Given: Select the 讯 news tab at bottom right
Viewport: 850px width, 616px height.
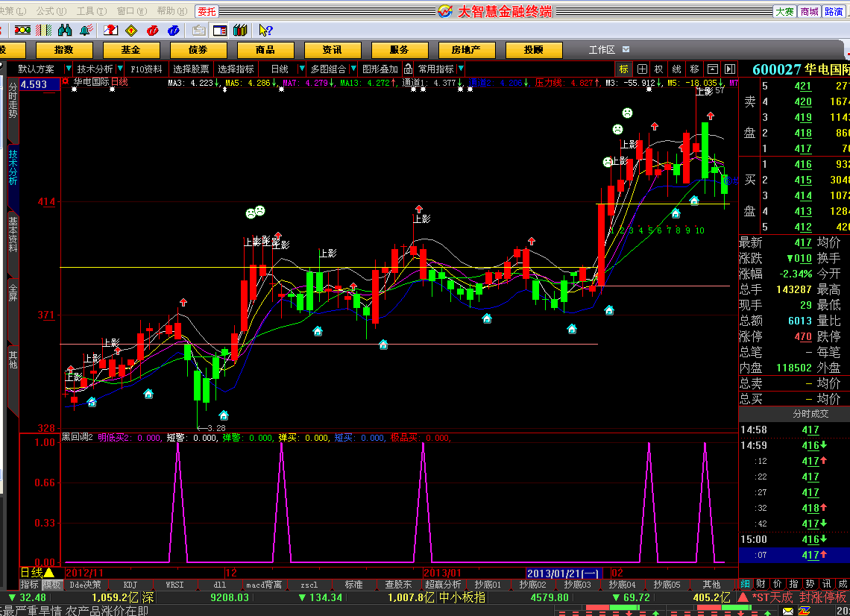Looking at the screenshot, I should (826, 584).
